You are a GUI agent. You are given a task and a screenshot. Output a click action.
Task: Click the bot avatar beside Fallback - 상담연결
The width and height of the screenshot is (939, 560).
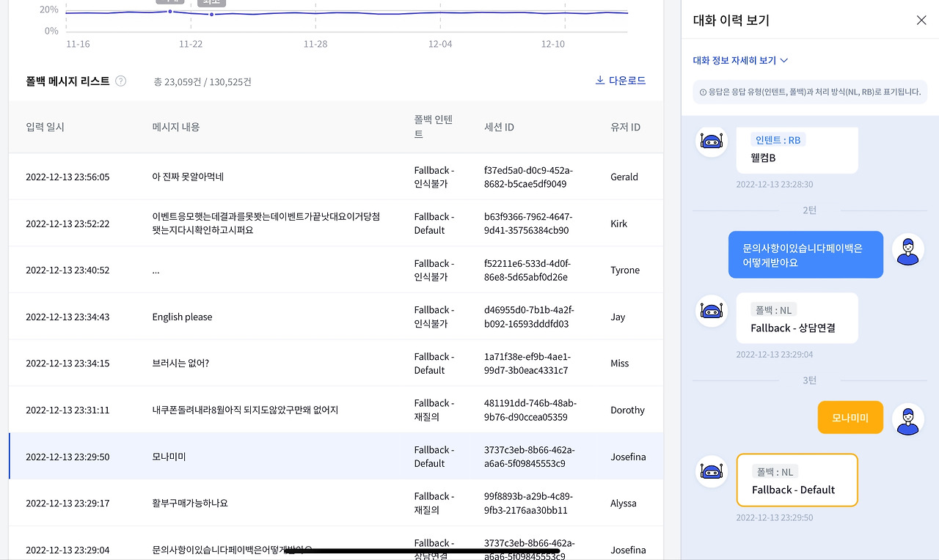(711, 312)
